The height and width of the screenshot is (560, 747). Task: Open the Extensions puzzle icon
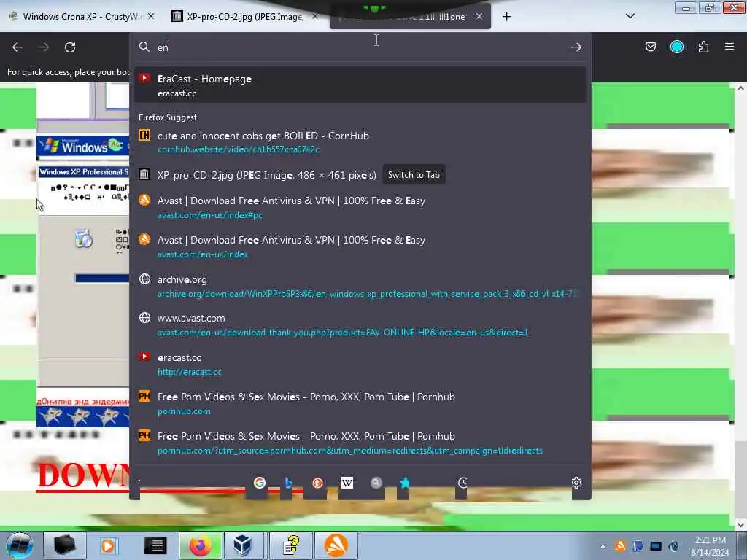[703, 47]
